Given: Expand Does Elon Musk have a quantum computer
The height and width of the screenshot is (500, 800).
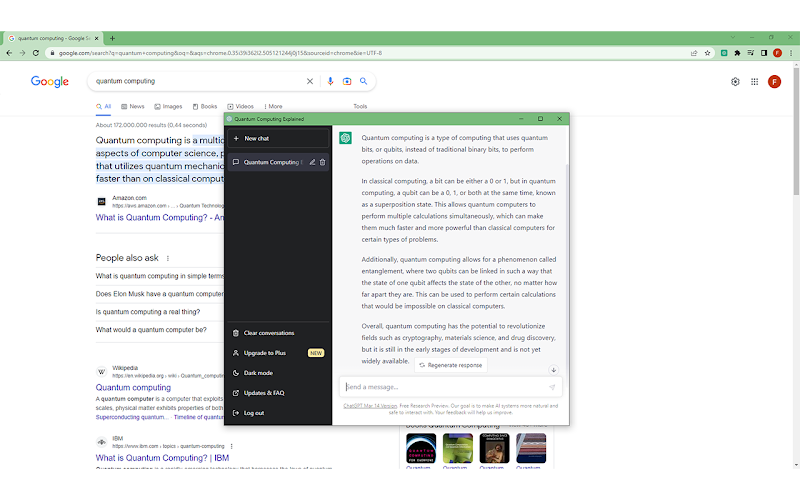Looking at the screenshot, I should tap(159, 294).
